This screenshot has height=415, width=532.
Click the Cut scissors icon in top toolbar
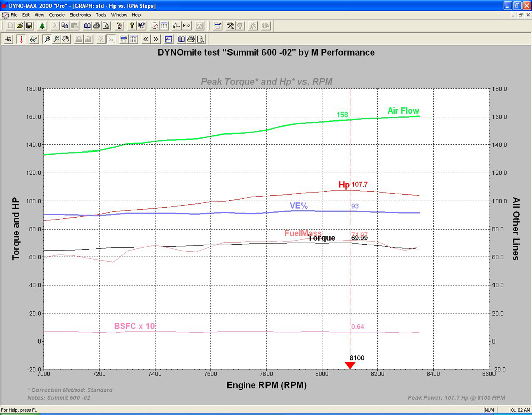pyautogui.click(x=55, y=26)
